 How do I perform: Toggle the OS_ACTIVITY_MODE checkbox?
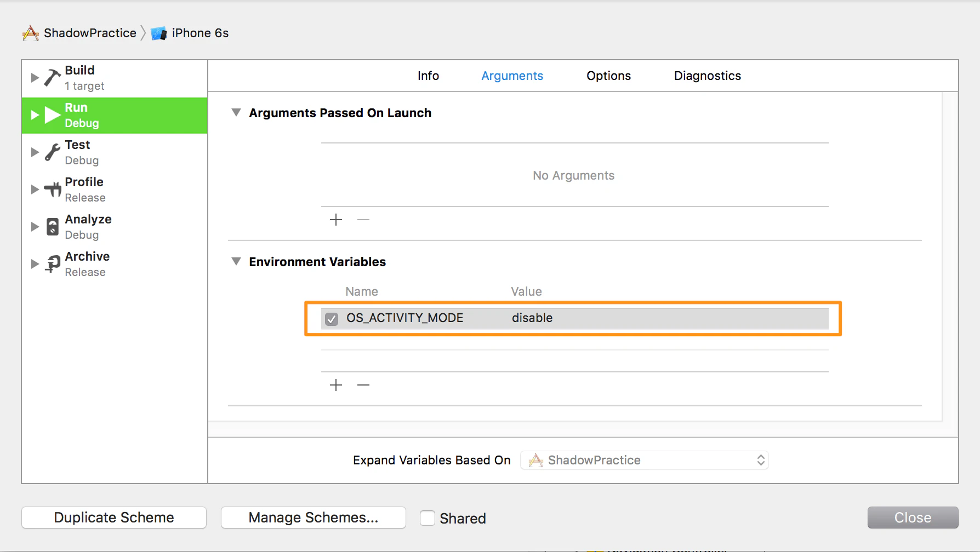point(332,319)
